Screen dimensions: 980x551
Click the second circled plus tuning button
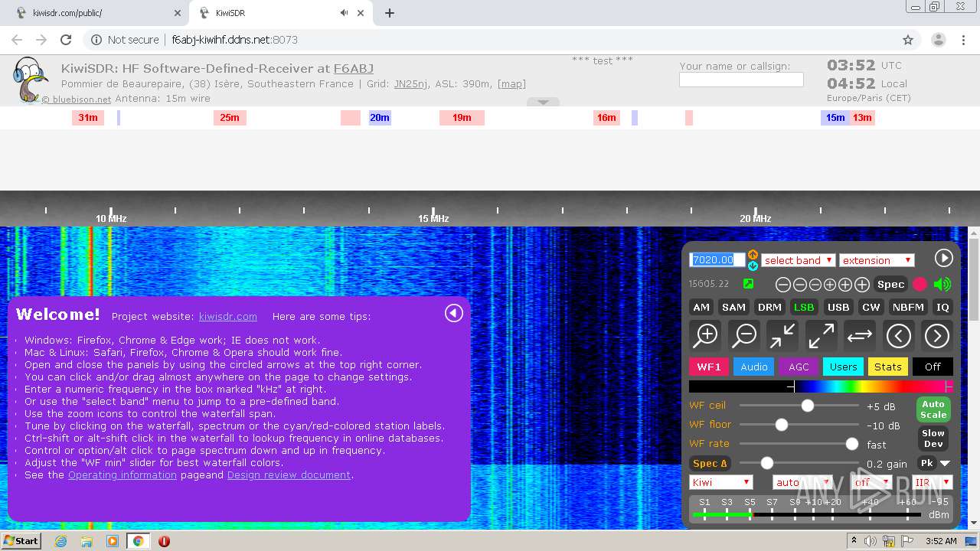click(845, 285)
